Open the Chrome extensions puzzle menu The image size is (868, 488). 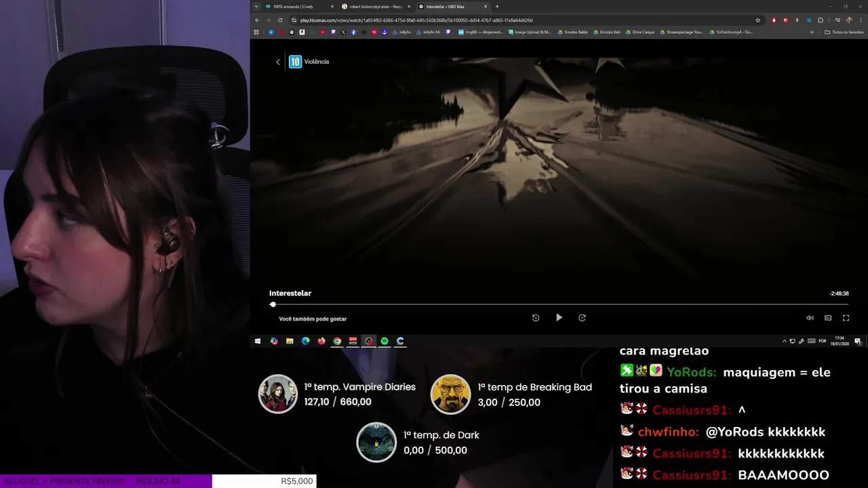821,20
